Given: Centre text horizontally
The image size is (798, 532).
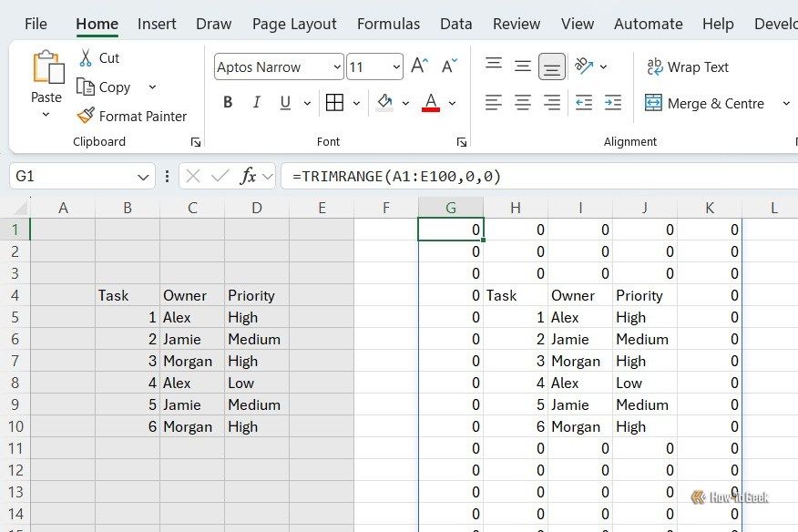Looking at the screenshot, I should click(523, 103).
